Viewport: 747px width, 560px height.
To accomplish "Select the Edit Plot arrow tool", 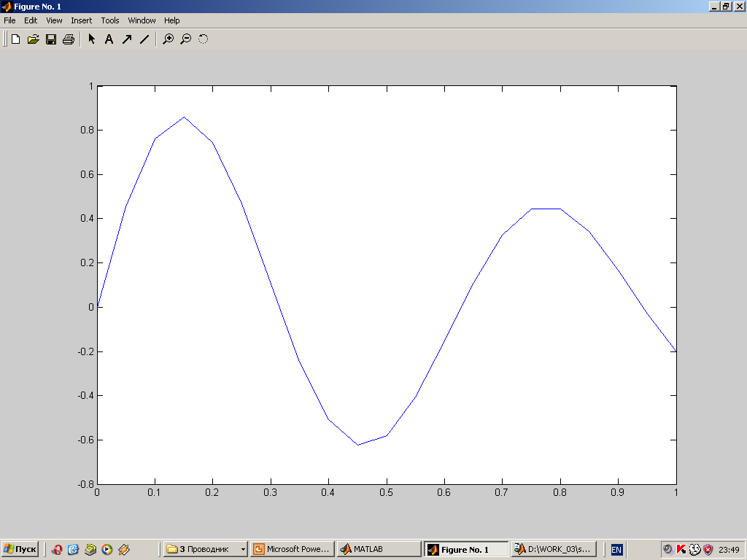I will (x=91, y=39).
